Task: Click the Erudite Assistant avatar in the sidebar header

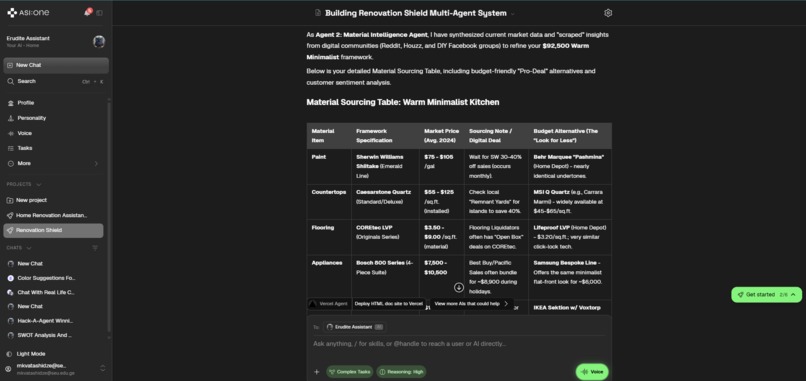Action: pos(99,42)
